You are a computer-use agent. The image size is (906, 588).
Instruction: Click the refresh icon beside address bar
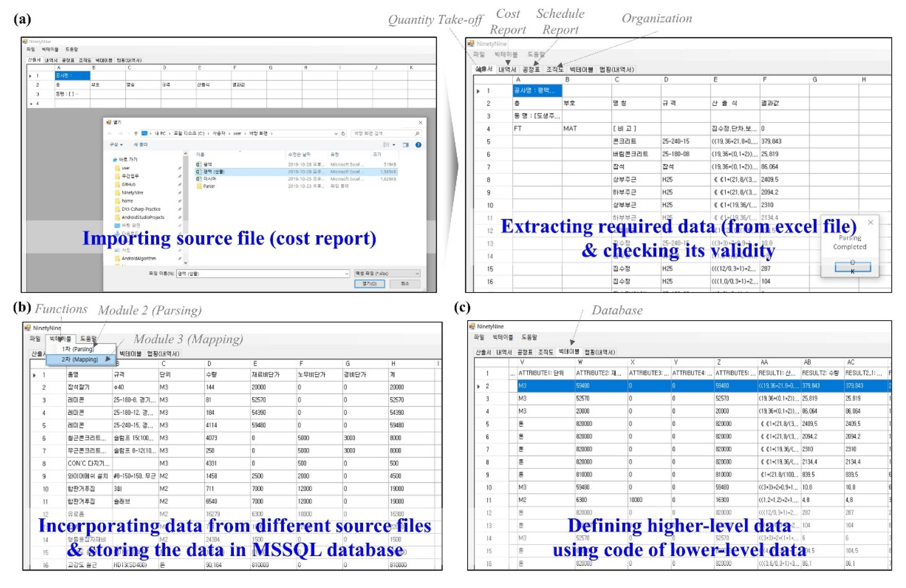tap(343, 134)
